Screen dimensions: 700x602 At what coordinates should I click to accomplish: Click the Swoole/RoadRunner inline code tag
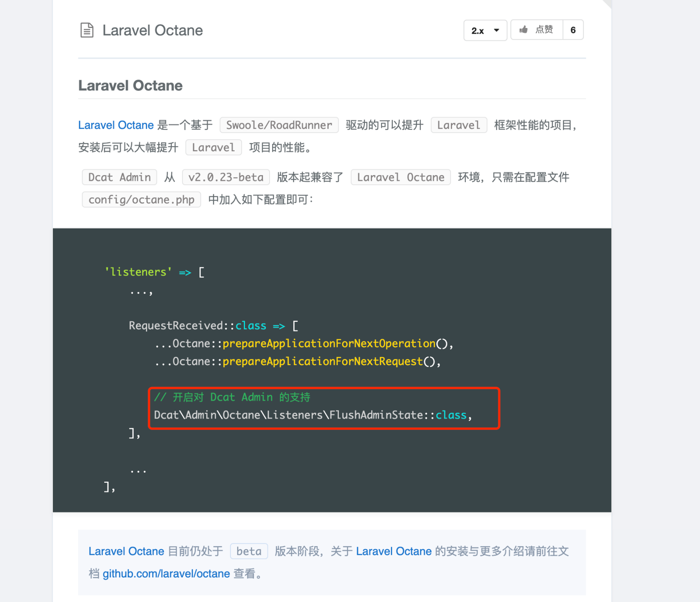pos(279,125)
